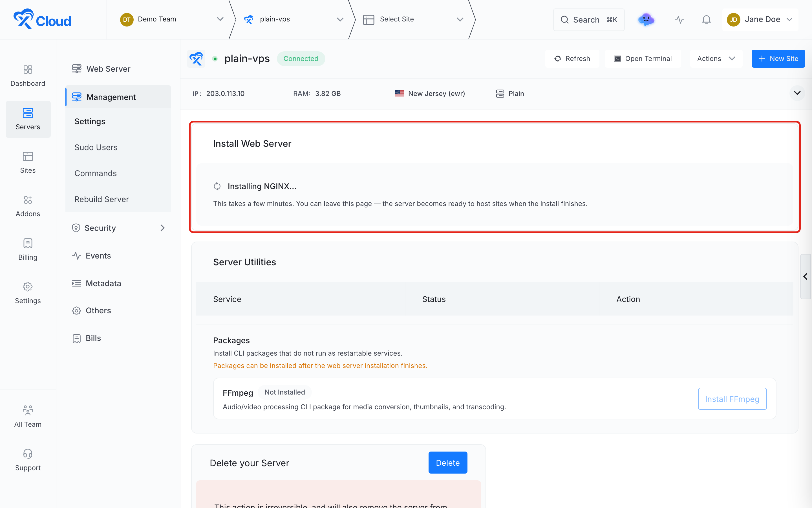Select the Management menu item

pos(118,97)
